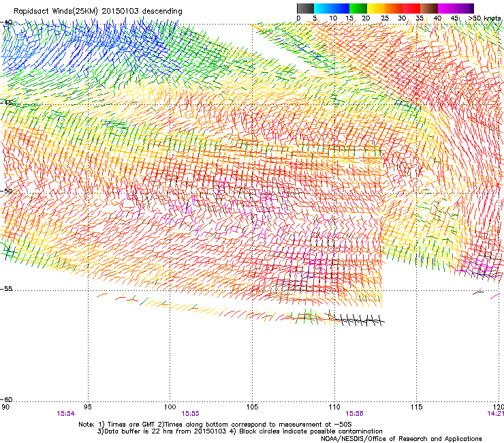
Task: Click the longitude label 110
Action: [x=334, y=407]
